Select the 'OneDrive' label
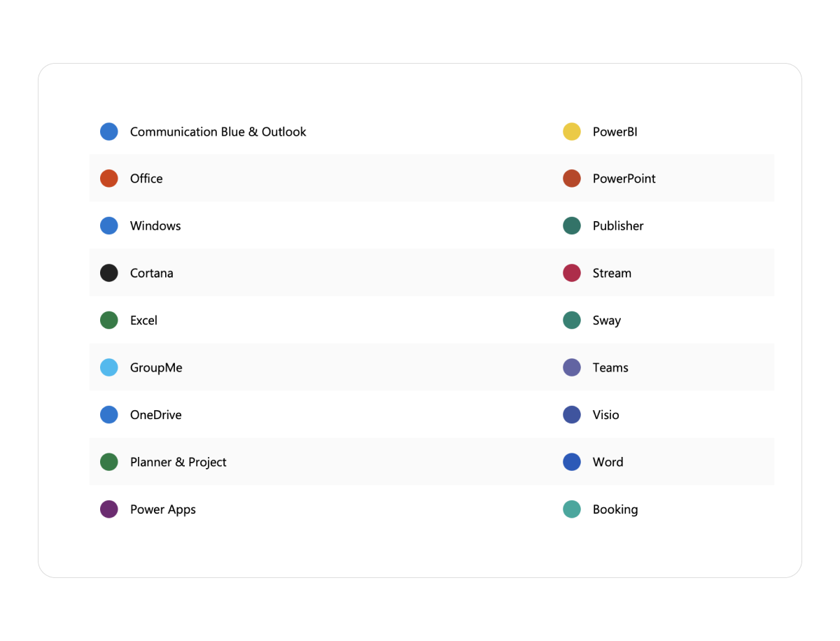 156,415
